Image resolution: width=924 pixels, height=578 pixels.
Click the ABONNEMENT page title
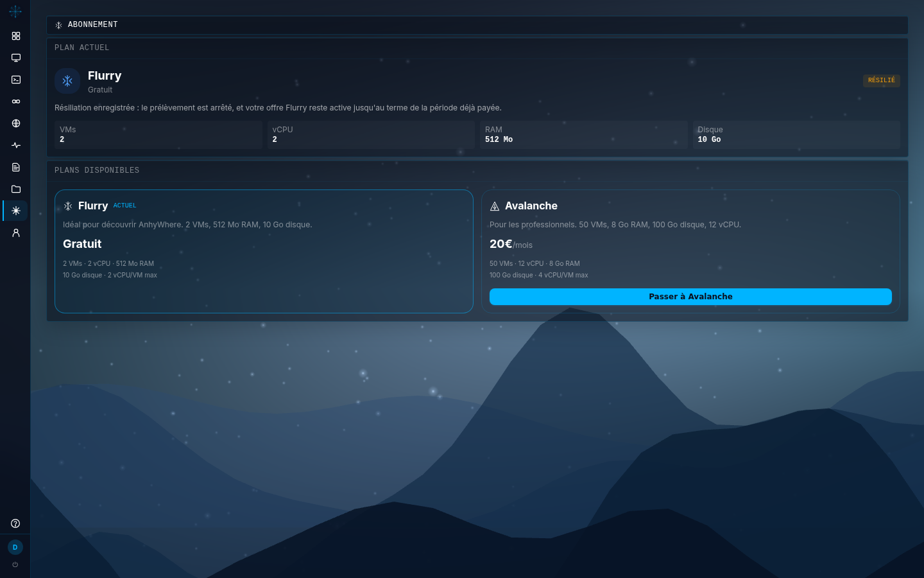93,24
